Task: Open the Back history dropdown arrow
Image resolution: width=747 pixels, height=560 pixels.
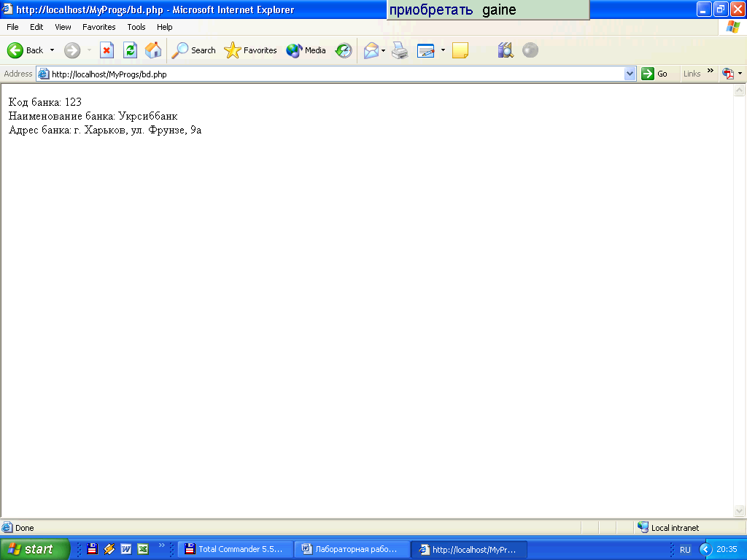Action: pos(52,50)
